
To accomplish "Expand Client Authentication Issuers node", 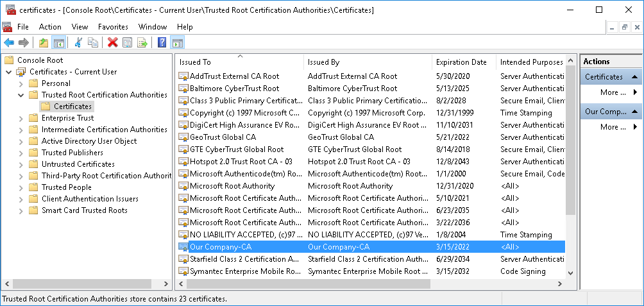I will point(21,200).
